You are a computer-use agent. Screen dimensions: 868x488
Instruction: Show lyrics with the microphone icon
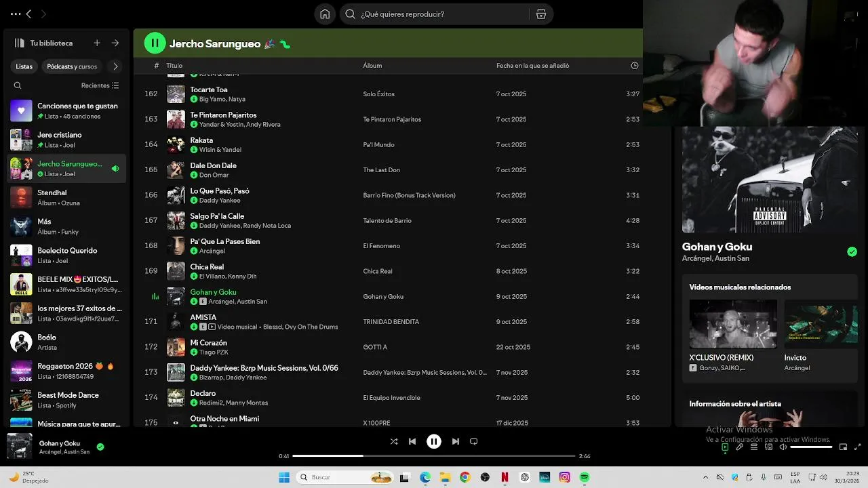(x=740, y=447)
